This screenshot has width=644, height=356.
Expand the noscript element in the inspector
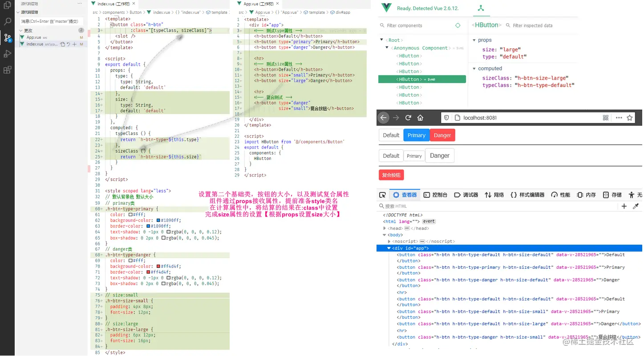click(x=389, y=241)
